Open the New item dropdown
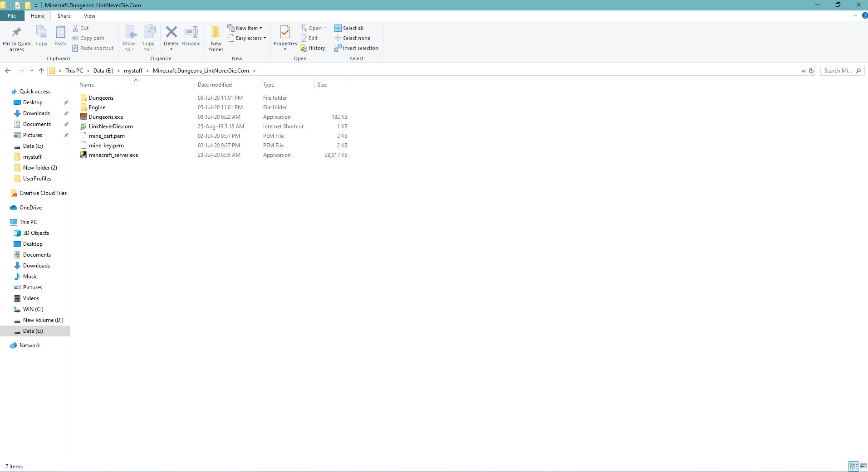This screenshot has width=868, height=472. click(x=245, y=28)
